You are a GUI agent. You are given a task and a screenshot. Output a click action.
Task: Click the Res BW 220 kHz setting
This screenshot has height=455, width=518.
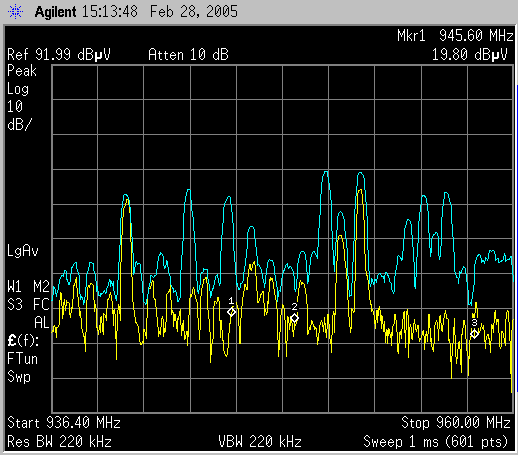pos(59,442)
